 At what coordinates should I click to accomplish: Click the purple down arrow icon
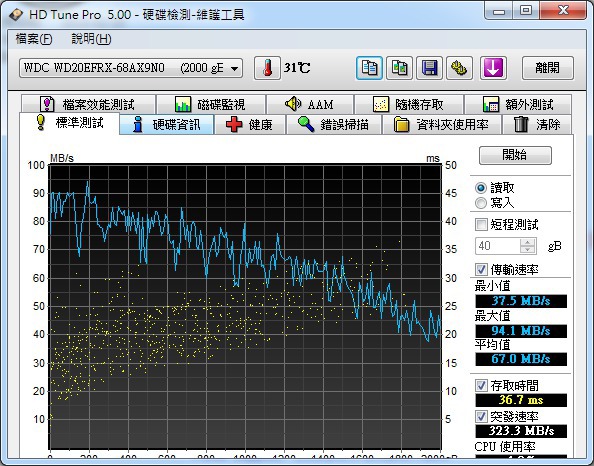point(493,68)
